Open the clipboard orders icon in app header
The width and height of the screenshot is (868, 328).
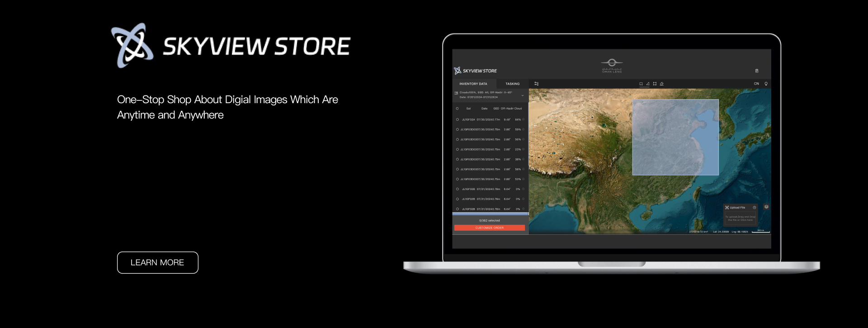click(x=757, y=71)
